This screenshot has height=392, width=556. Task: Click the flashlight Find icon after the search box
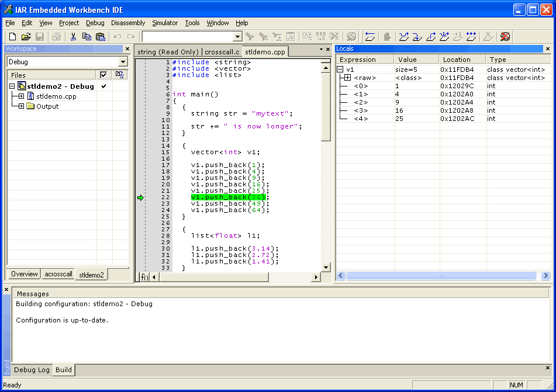pos(250,36)
